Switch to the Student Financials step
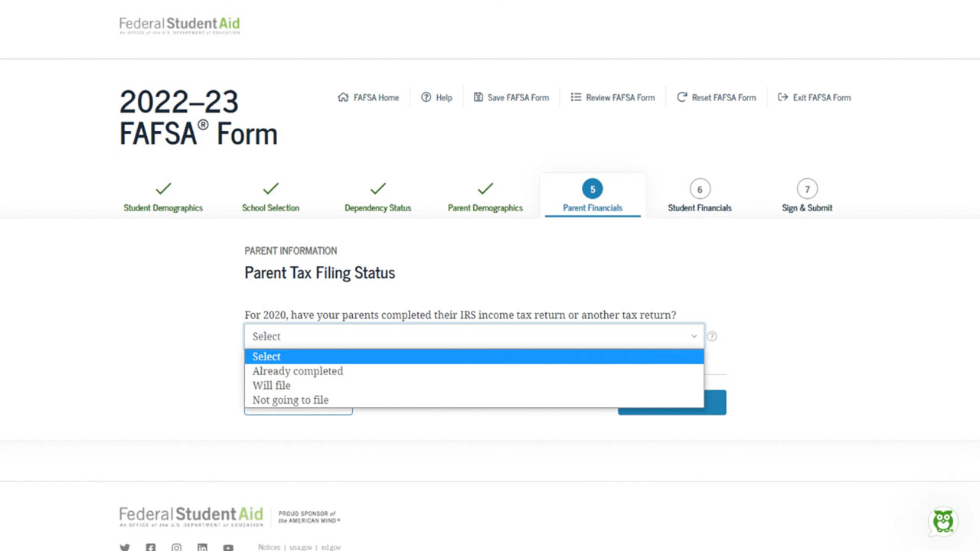This screenshot has height=551, width=980. [699, 196]
